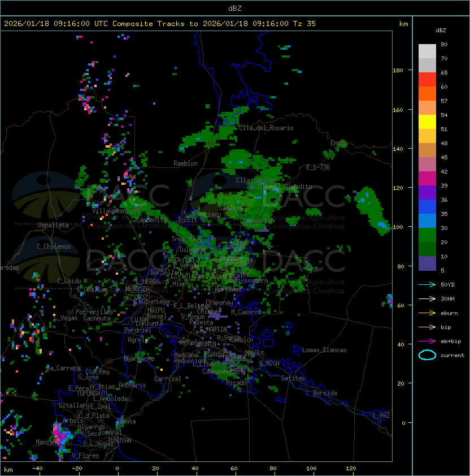Select the '50YD' legend label
Image resolution: width=470 pixels, height=476 pixels.
point(447,284)
